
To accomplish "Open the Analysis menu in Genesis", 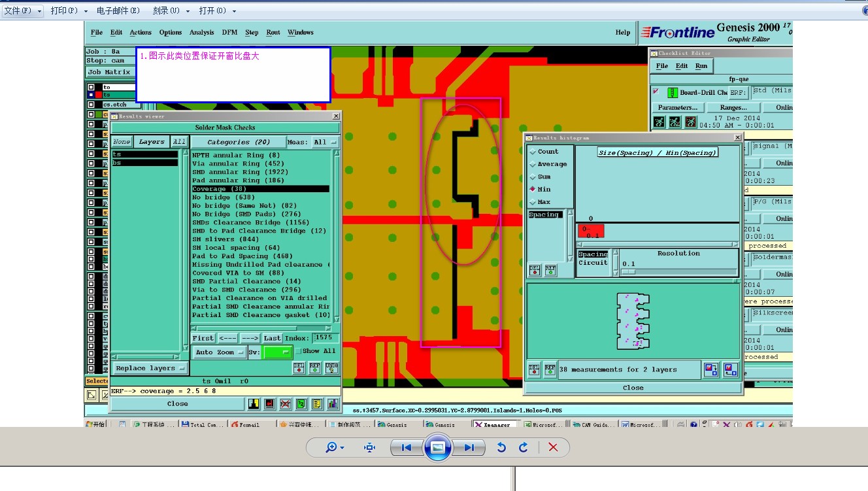I will pos(201,32).
